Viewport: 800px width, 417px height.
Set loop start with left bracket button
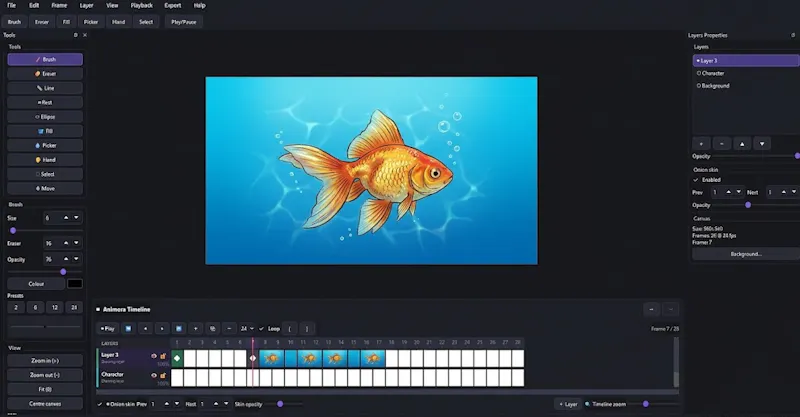(x=289, y=329)
